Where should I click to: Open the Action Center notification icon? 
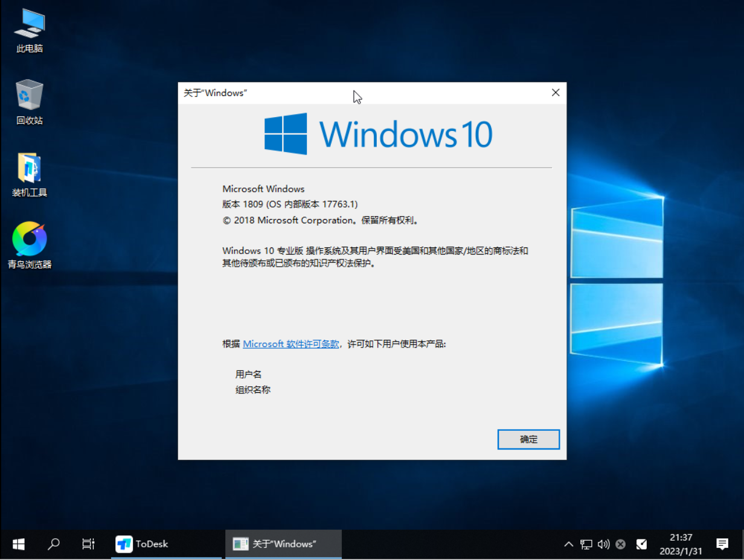tap(722, 544)
